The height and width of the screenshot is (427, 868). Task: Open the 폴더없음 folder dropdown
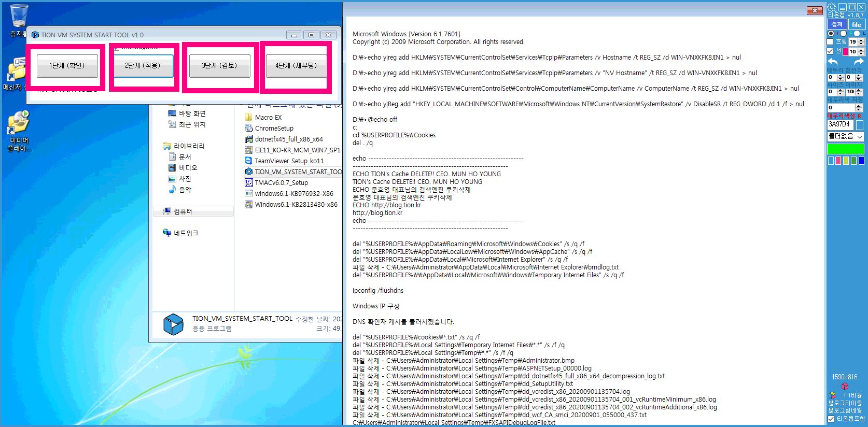point(846,136)
